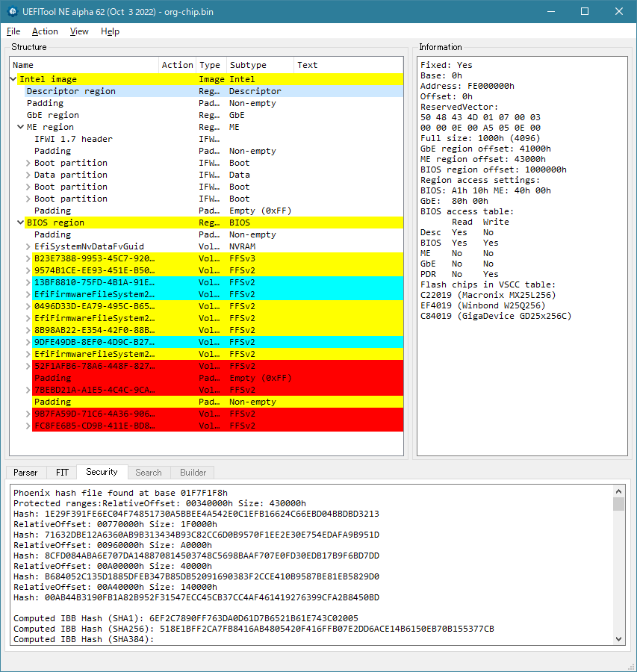Expand the EfiSystemNvDataFvGuid volume
The height and width of the screenshot is (672, 637).
[28, 246]
